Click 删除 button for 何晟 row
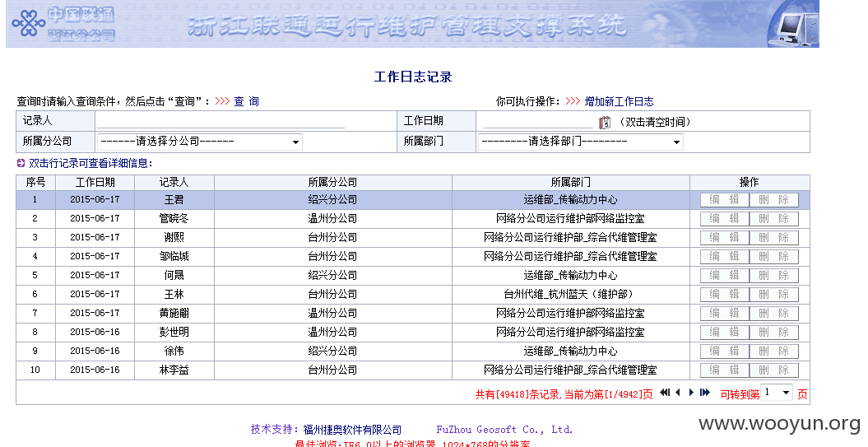Screen dimensions: 868x447 coord(774,275)
